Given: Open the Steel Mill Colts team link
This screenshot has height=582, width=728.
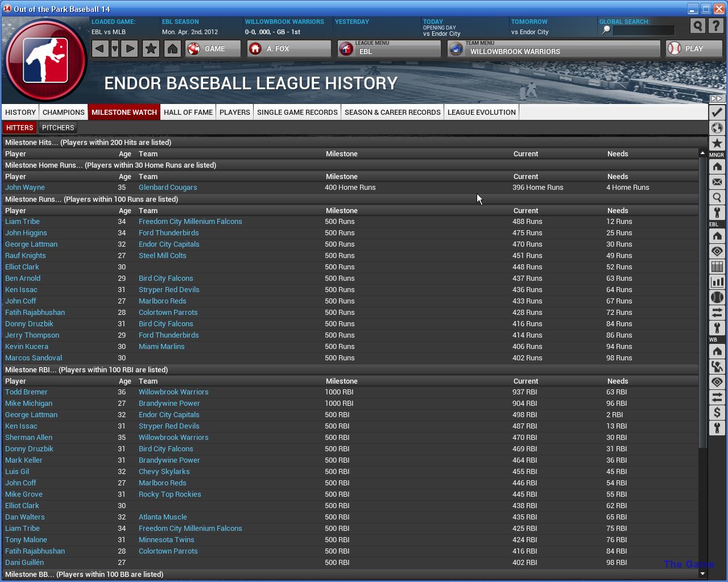Looking at the screenshot, I should (x=163, y=256).
